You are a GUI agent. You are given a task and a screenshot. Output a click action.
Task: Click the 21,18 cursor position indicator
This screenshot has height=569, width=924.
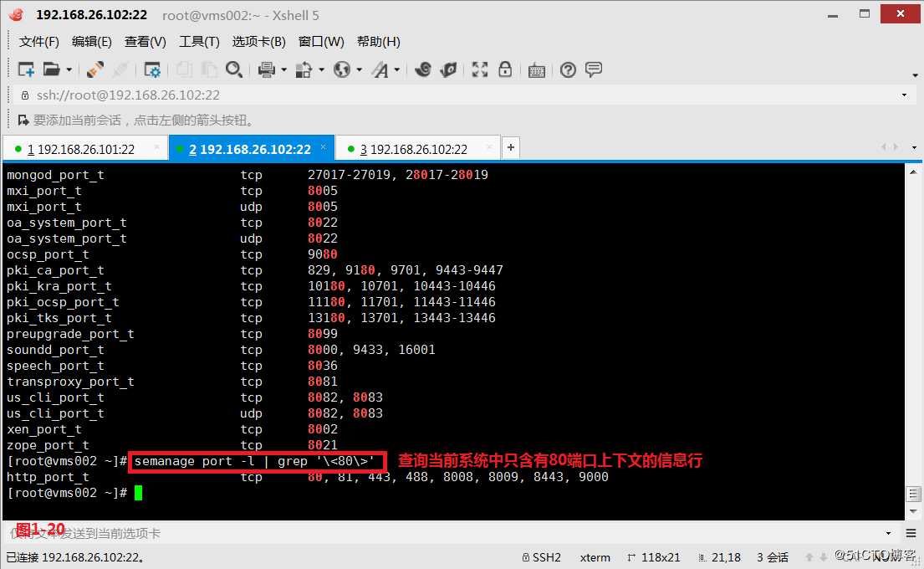719,557
